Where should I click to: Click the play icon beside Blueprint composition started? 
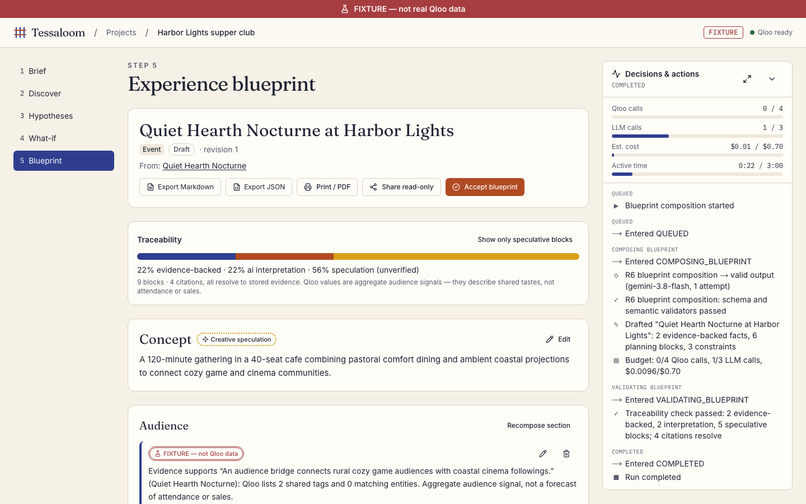(x=616, y=206)
